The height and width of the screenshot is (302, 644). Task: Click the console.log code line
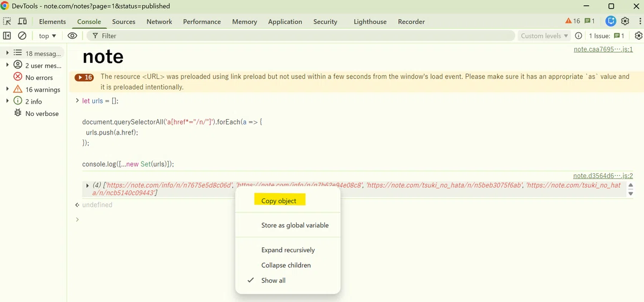pyautogui.click(x=128, y=164)
